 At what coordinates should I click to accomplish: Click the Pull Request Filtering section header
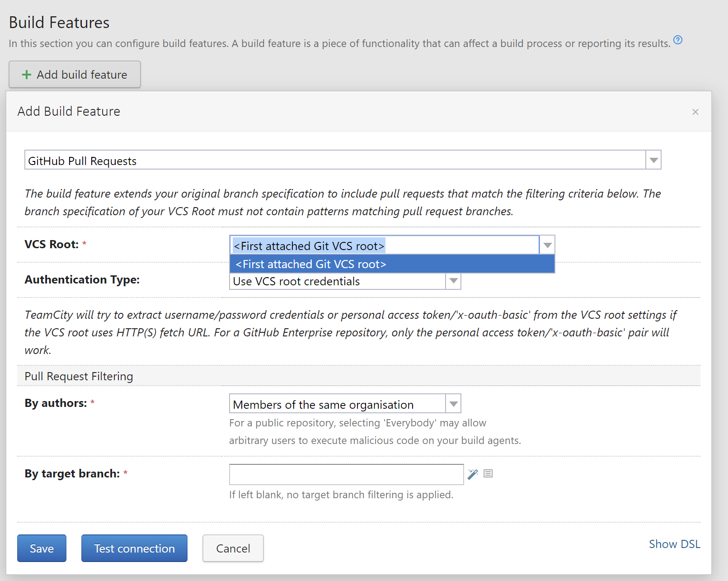[359, 376]
